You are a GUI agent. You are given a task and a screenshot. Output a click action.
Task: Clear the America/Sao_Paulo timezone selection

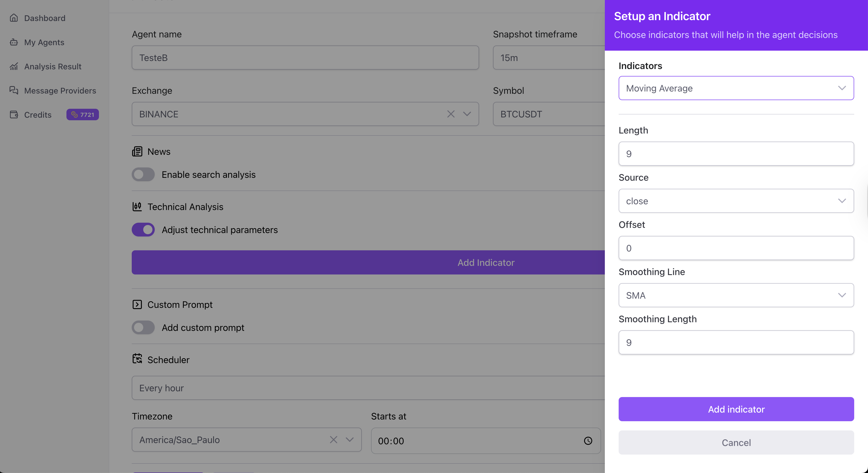[333, 440]
